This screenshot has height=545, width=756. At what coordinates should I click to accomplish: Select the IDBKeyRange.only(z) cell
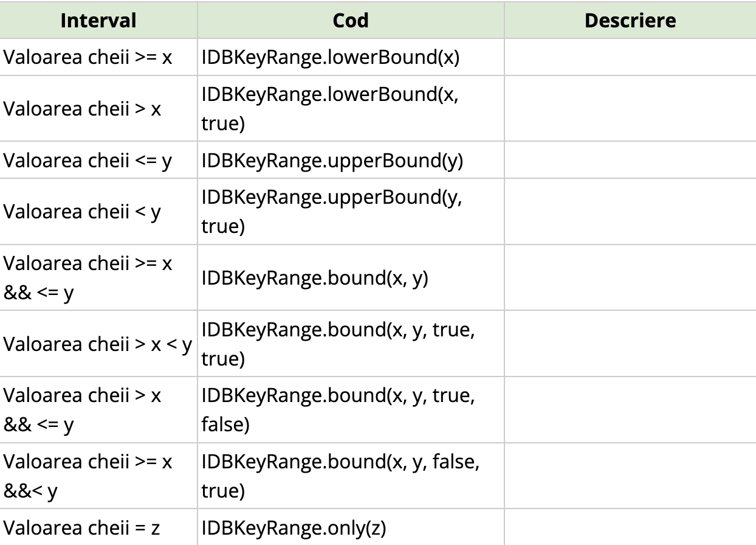click(x=294, y=527)
